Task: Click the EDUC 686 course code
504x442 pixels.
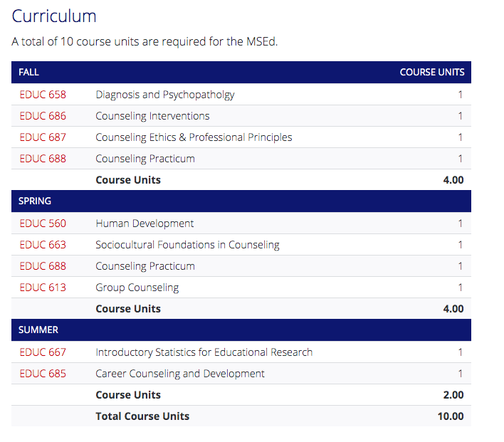Action: tap(43, 116)
